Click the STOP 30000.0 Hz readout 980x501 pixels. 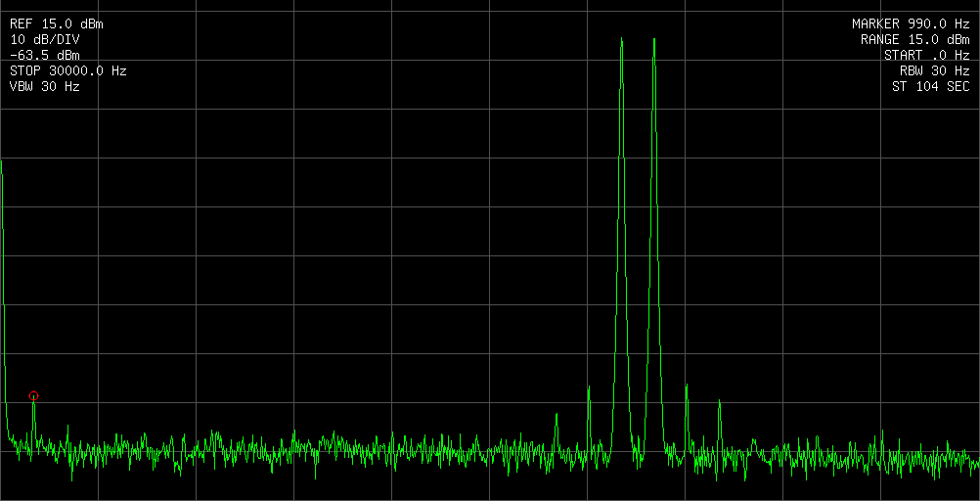68,71
